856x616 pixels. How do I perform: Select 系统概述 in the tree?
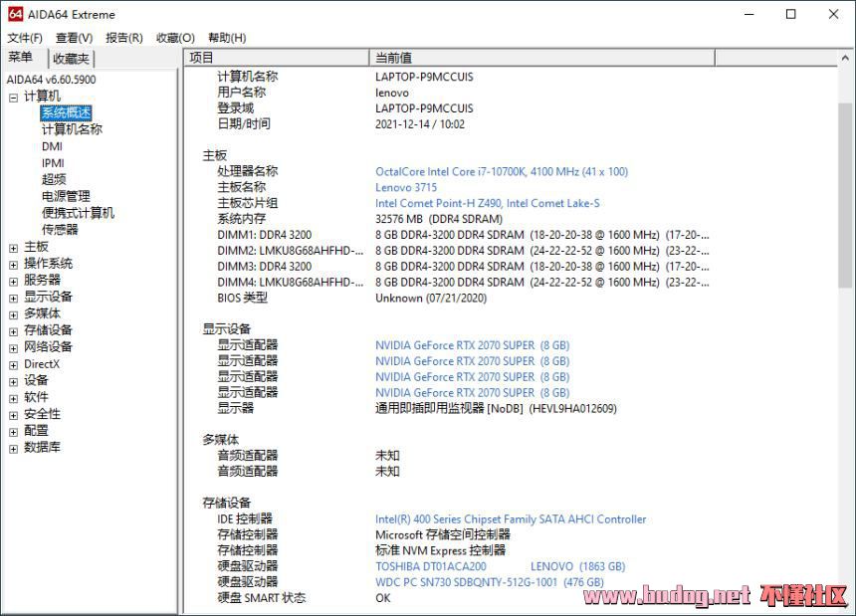pyautogui.click(x=66, y=112)
